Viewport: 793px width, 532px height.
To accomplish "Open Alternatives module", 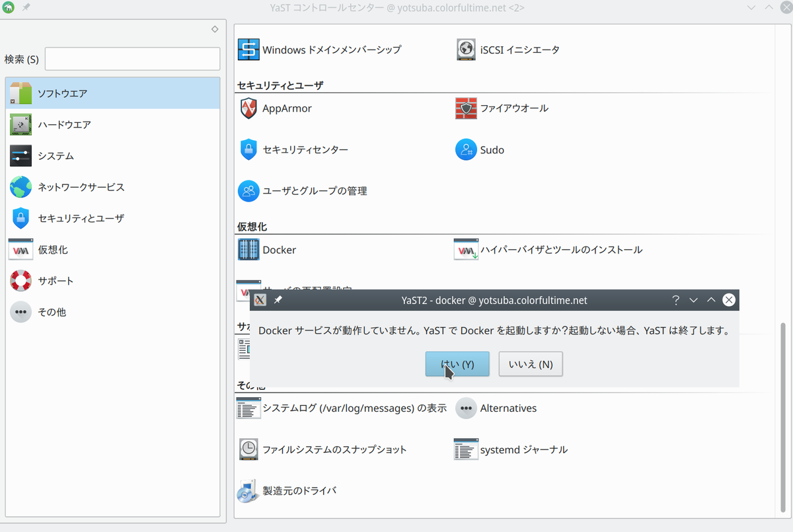I will coord(496,408).
